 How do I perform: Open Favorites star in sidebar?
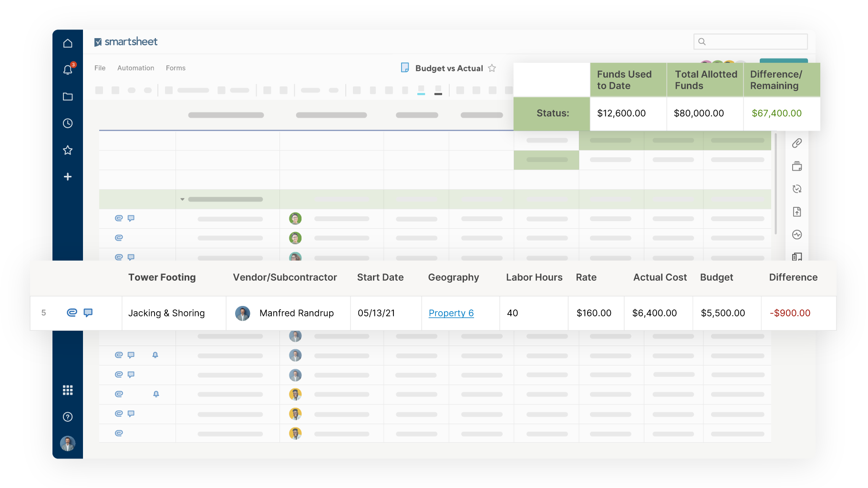coord(68,150)
